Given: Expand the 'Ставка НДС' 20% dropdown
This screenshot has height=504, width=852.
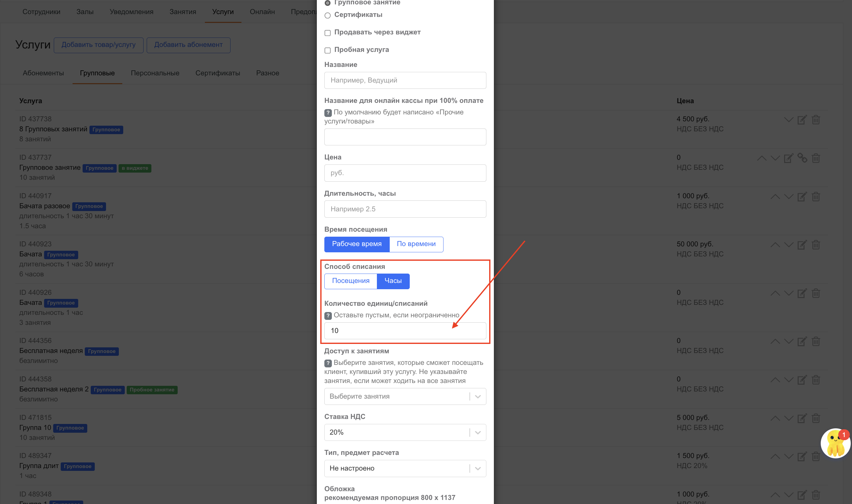Looking at the screenshot, I should pos(405,432).
